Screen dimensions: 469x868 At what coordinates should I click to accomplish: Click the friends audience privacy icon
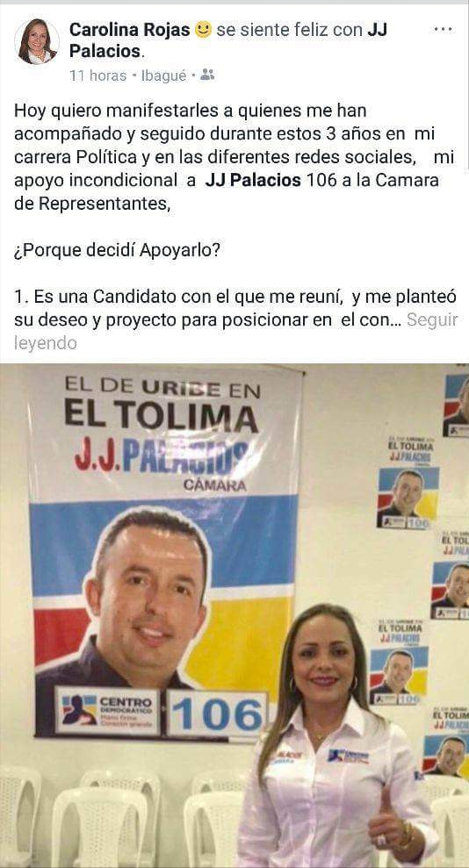click(207, 75)
